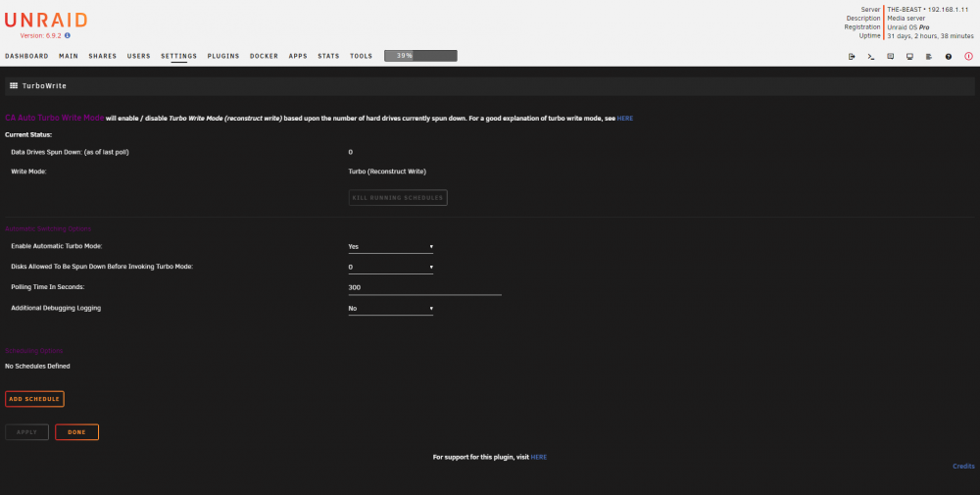The width and height of the screenshot is (980, 495).
Task: Open the Main tab
Action: [69, 56]
